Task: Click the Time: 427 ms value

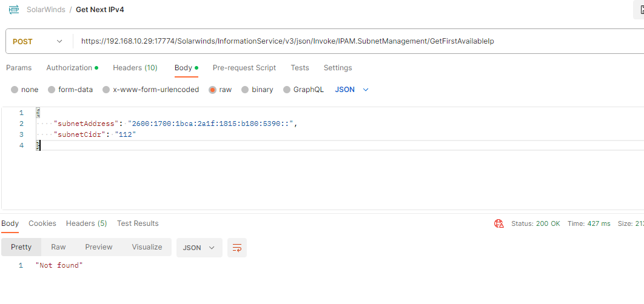Action: (x=589, y=223)
